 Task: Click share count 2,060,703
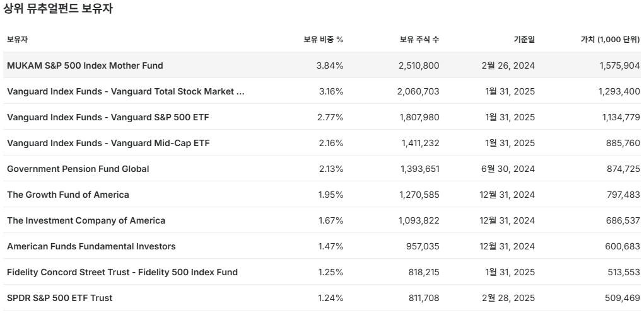[418, 91]
